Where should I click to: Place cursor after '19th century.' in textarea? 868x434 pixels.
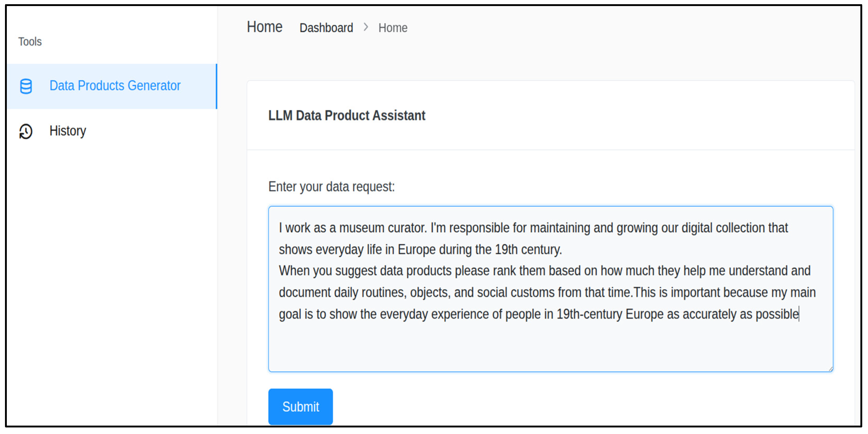(562, 250)
